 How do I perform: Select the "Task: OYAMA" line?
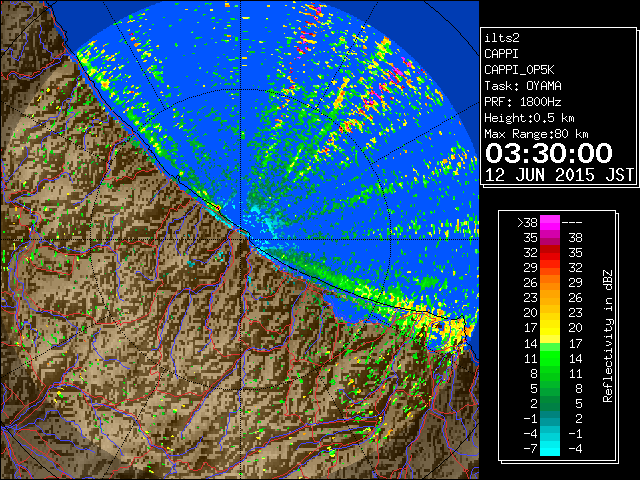[523, 86]
